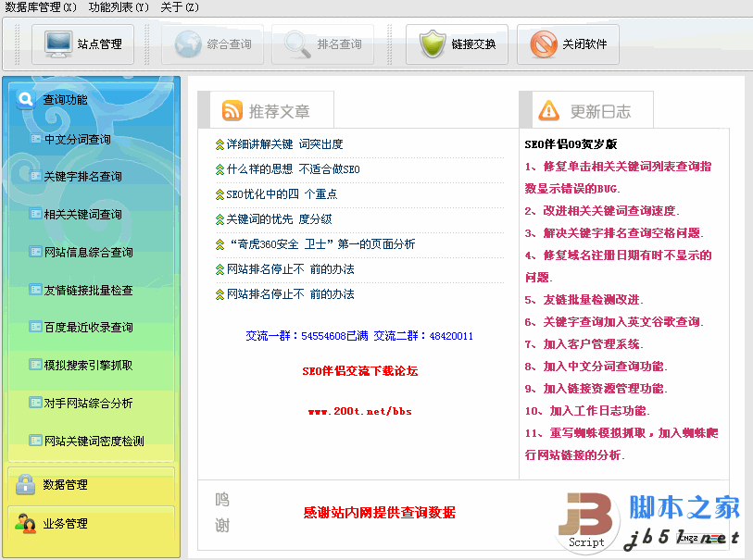Screen dimensions: 753x560
Task: Open 网站关键词密度检测 in sidebar
Action: (x=94, y=441)
